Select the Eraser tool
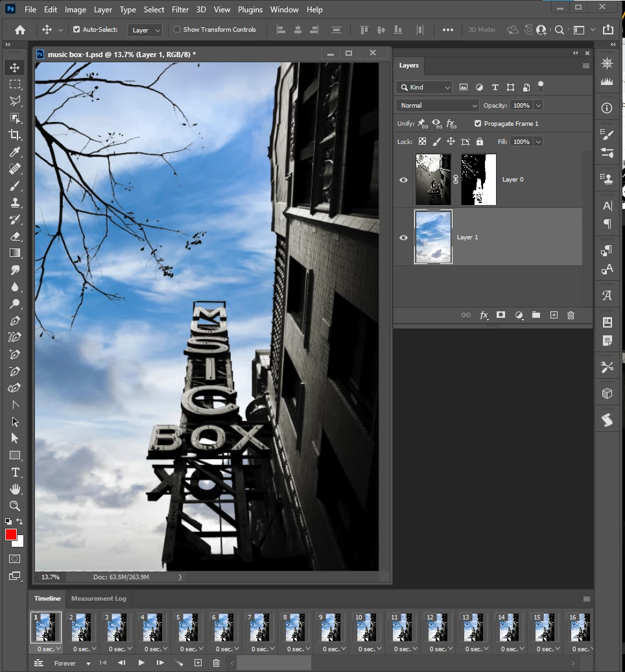The width and height of the screenshot is (625, 672). pyautogui.click(x=14, y=236)
